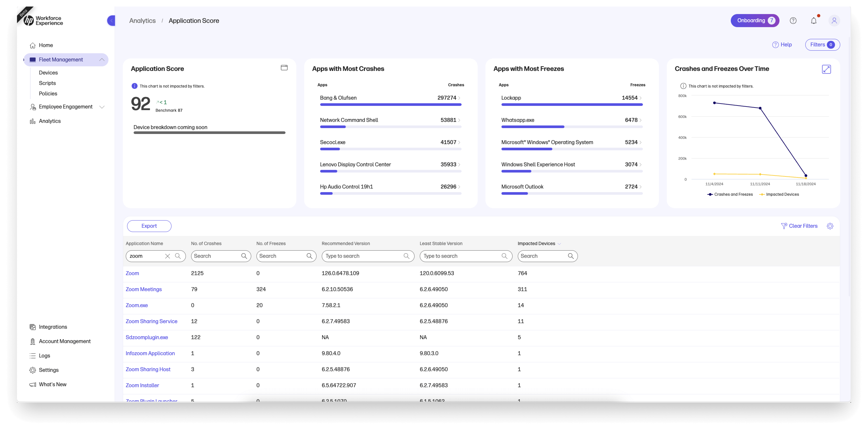This screenshot has height=430, width=868.
Task: Open Bang & Olufsen crash details arrow
Action: click(x=459, y=98)
